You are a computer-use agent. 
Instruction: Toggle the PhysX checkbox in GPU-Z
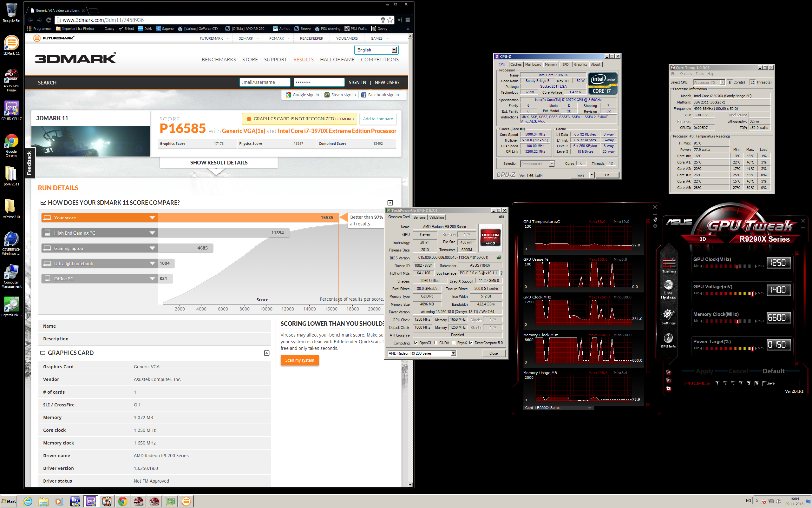coord(454,343)
